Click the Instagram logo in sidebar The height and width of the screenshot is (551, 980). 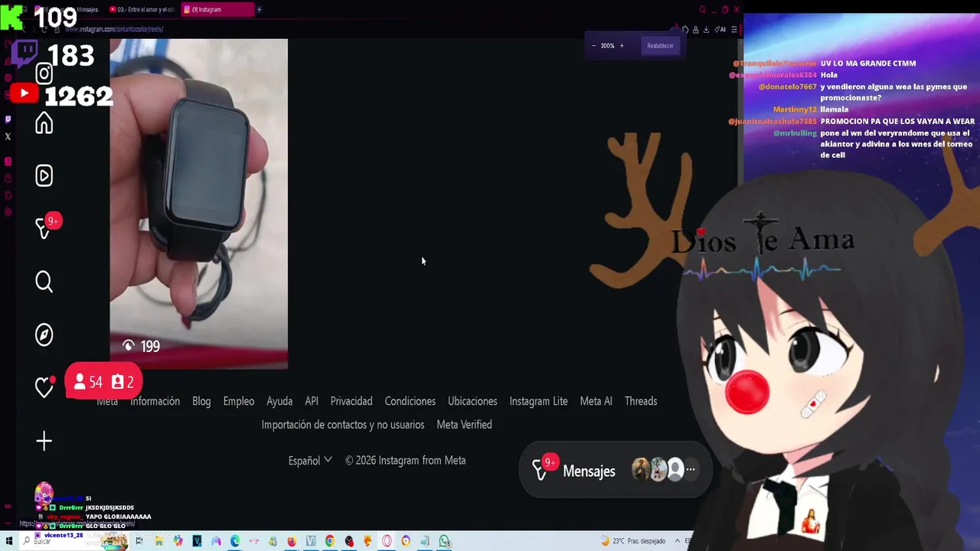tap(44, 73)
